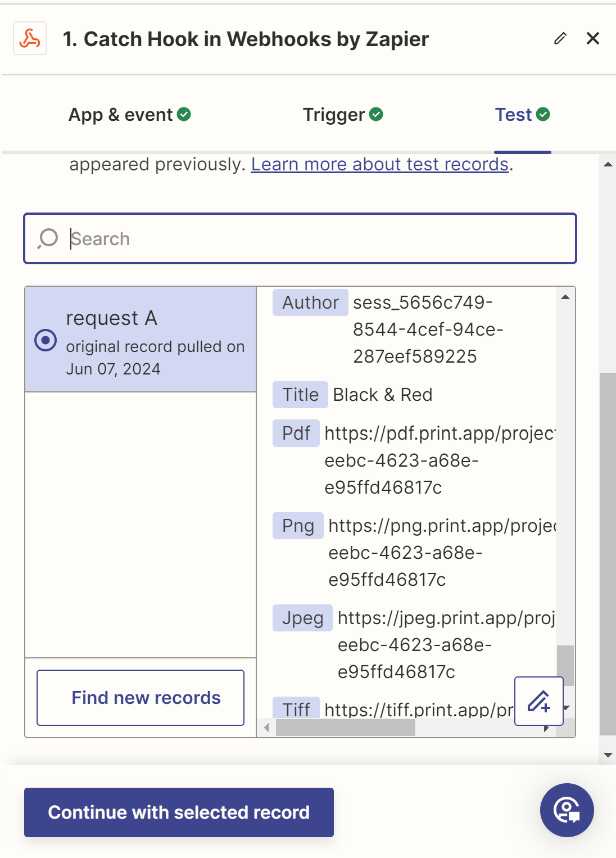616x858 pixels.
Task: Click the https://jpeg.print.app URL value
Action: (x=447, y=645)
